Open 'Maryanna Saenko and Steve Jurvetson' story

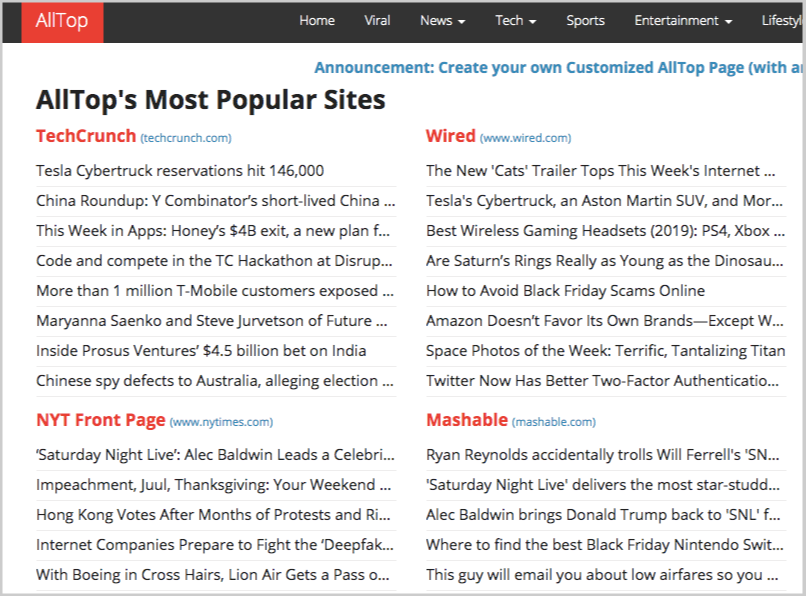tap(212, 321)
